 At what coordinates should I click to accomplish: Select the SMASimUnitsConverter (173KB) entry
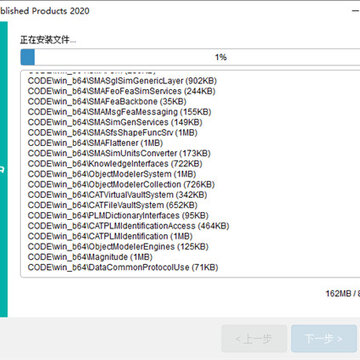[x=119, y=153]
